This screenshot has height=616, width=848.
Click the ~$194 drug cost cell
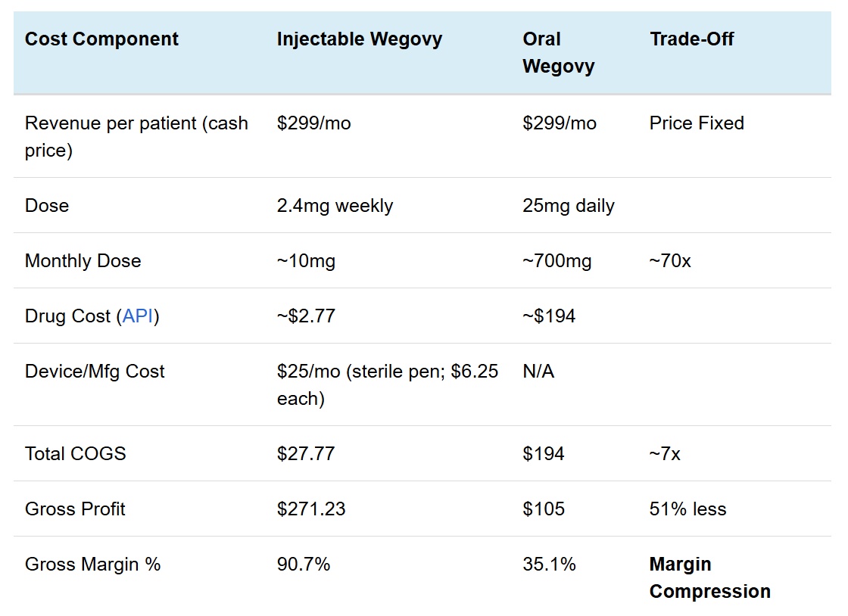[x=549, y=316]
